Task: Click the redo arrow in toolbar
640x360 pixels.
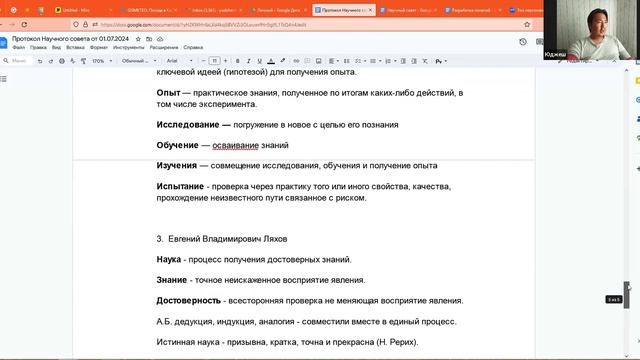Action: pyautogui.click(x=51, y=61)
